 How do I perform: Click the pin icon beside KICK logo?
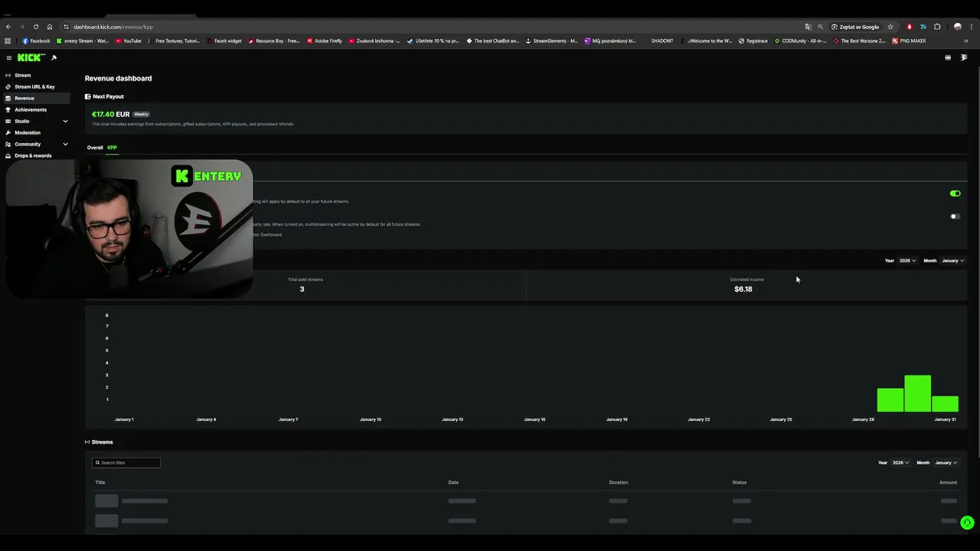[54, 57]
